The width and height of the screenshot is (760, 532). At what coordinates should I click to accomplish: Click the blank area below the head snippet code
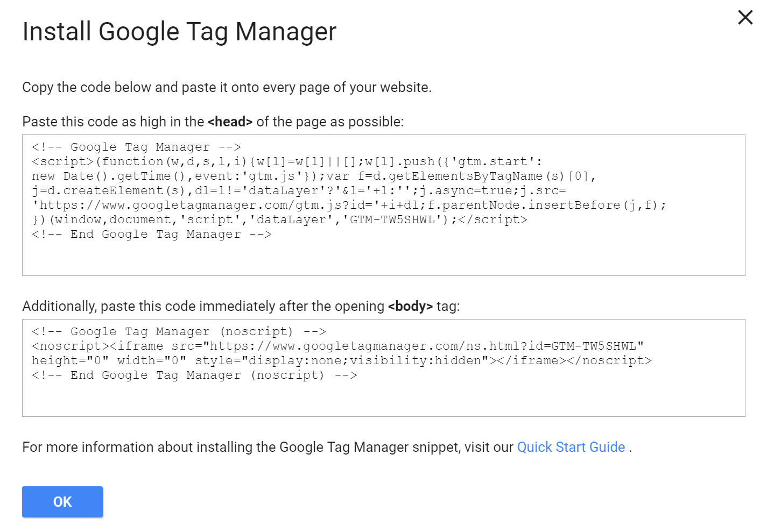click(x=383, y=258)
